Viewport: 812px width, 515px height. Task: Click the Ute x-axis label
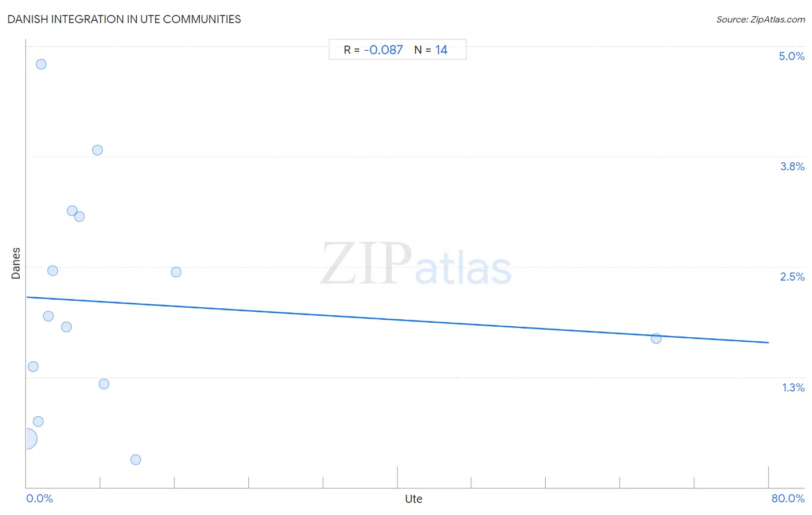pyautogui.click(x=414, y=499)
